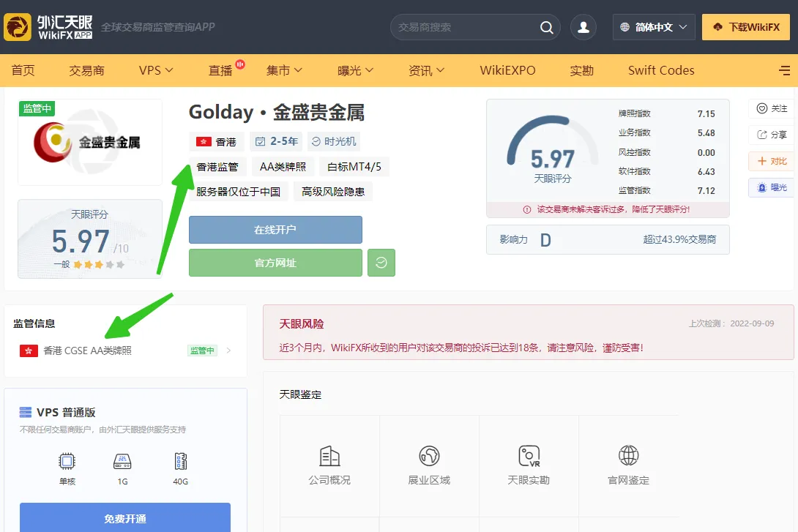
Task: Click the 天眼风险 heading
Action: click(302, 324)
